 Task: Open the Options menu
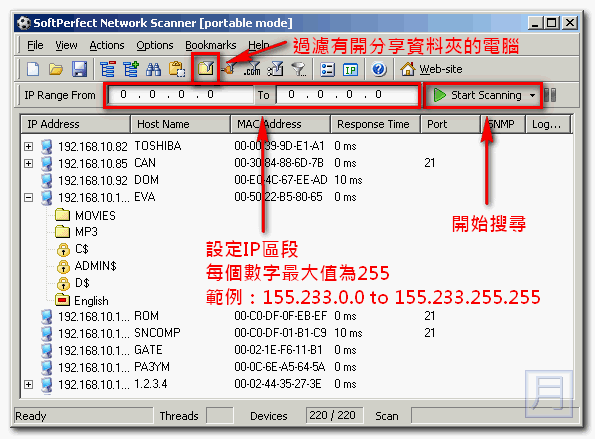click(x=155, y=45)
